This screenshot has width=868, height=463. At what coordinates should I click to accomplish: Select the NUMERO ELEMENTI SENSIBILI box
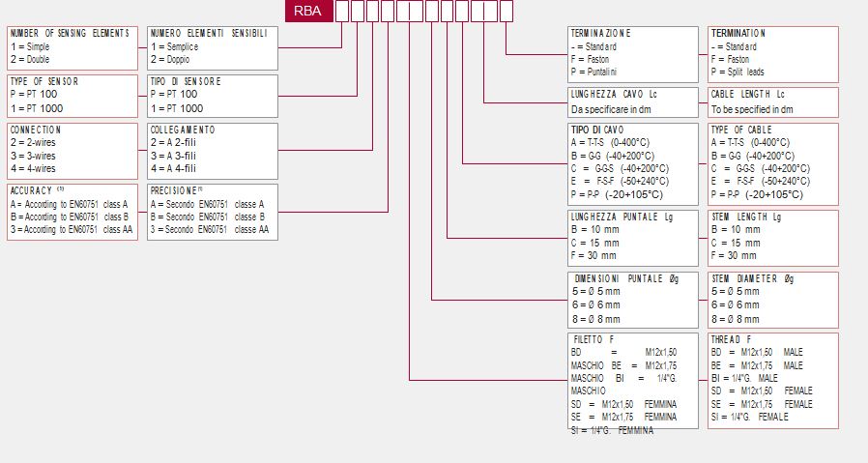(213, 47)
